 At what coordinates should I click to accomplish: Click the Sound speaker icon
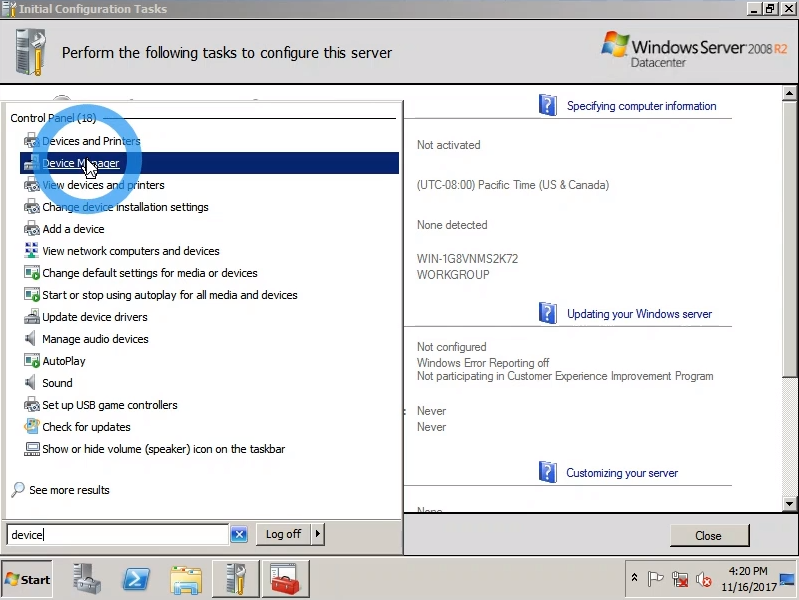[31, 383]
